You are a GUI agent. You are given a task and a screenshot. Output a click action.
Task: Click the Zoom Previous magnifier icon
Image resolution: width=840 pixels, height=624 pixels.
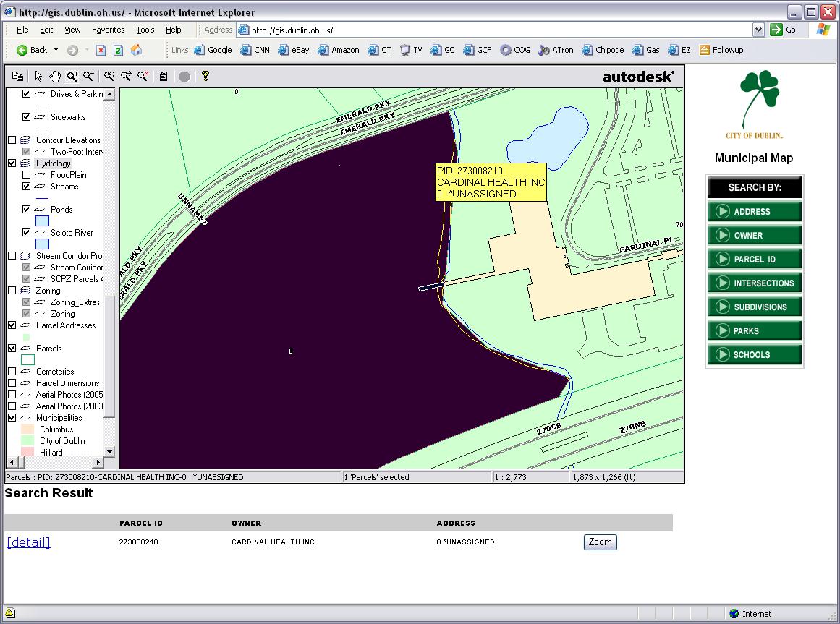tap(109, 76)
